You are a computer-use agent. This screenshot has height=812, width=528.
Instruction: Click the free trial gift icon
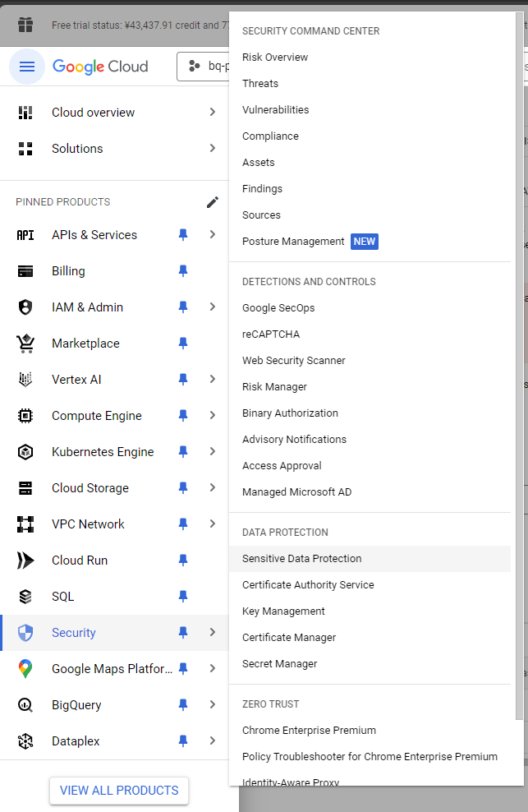click(x=25, y=25)
